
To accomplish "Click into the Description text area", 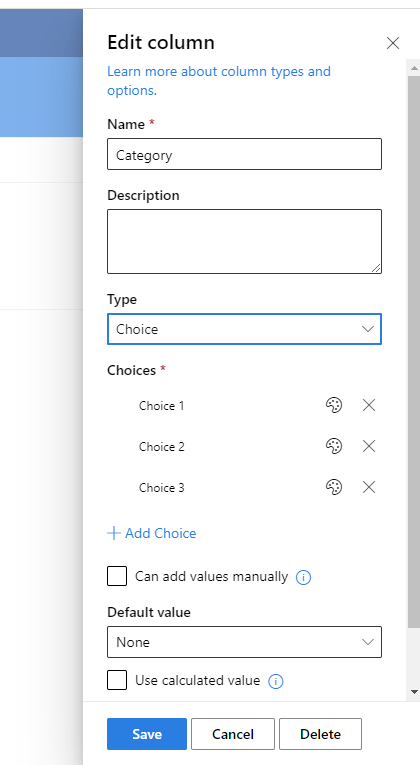I will [244, 242].
